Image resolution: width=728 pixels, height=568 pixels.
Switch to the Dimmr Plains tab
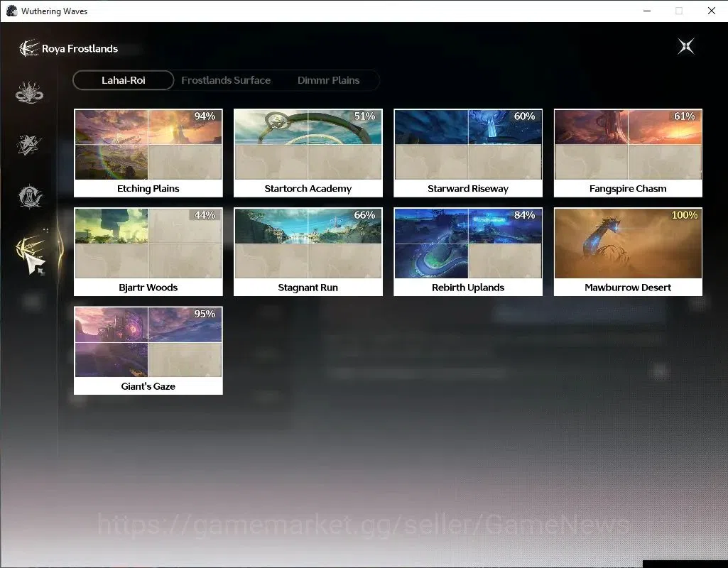[x=328, y=80]
